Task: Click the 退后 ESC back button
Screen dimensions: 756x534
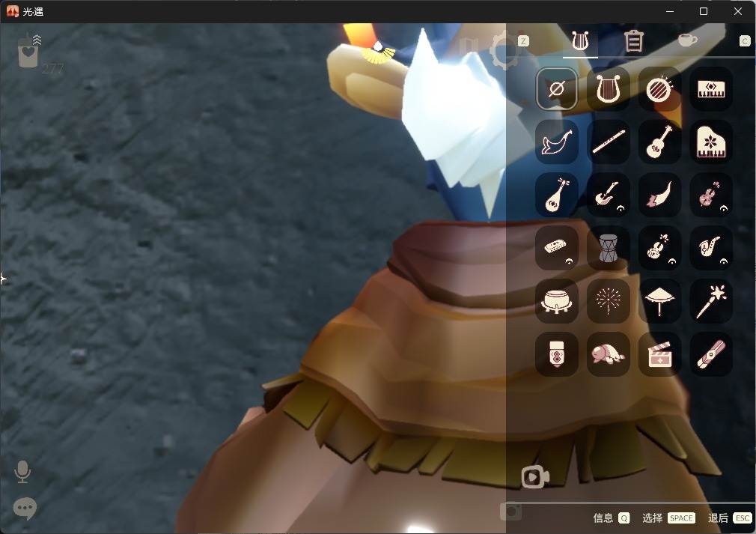Action: click(730, 518)
